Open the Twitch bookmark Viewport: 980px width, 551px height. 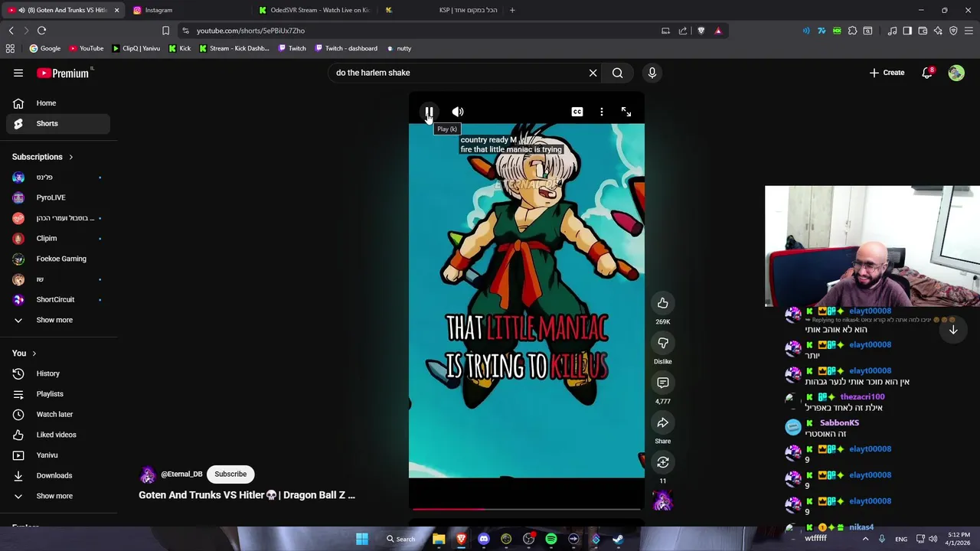tap(292, 48)
